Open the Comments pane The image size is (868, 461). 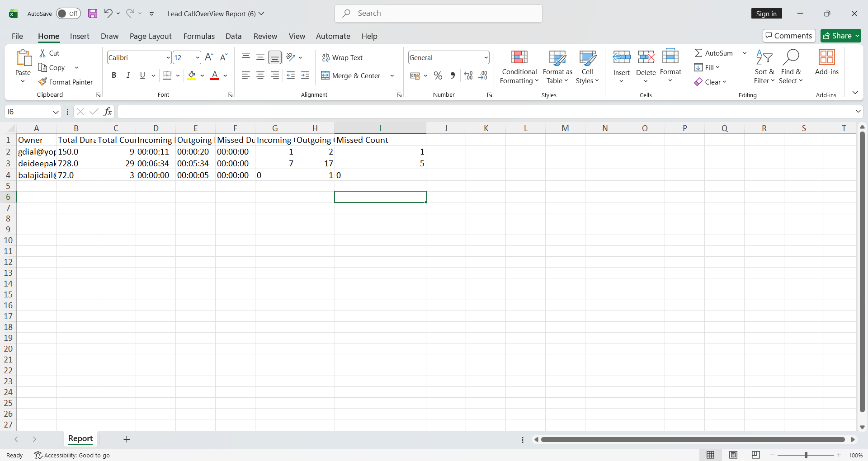[789, 36]
